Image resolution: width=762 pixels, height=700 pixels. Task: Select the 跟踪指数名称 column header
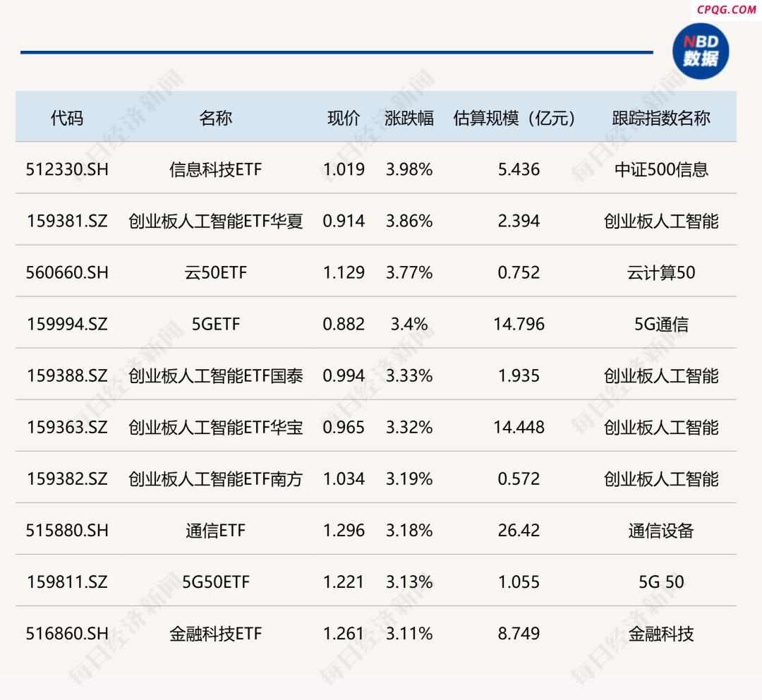click(661, 118)
